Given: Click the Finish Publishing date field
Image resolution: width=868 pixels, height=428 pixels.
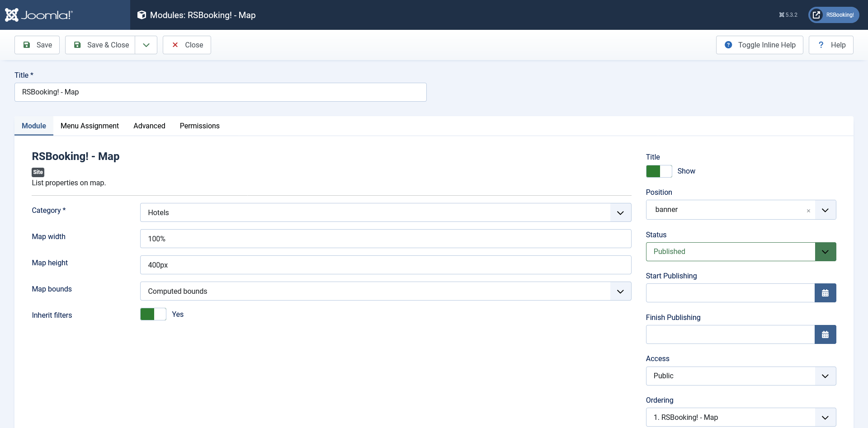Looking at the screenshot, I should pyautogui.click(x=730, y=334).
